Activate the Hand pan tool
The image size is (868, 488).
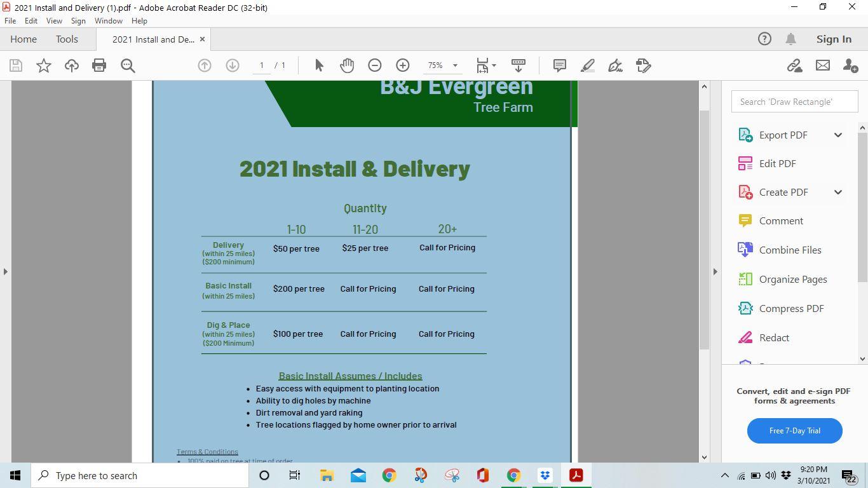(347, 65)
